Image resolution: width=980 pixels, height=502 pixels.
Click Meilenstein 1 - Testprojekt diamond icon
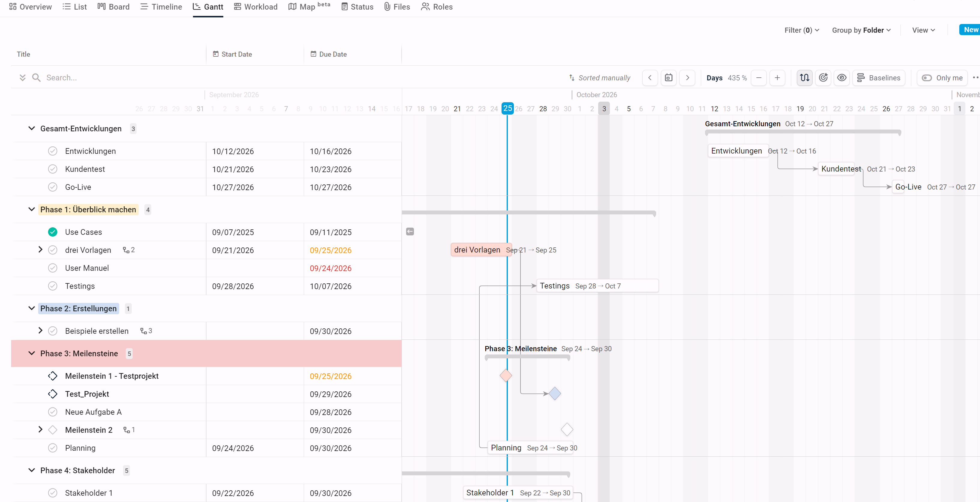(53, 376)
